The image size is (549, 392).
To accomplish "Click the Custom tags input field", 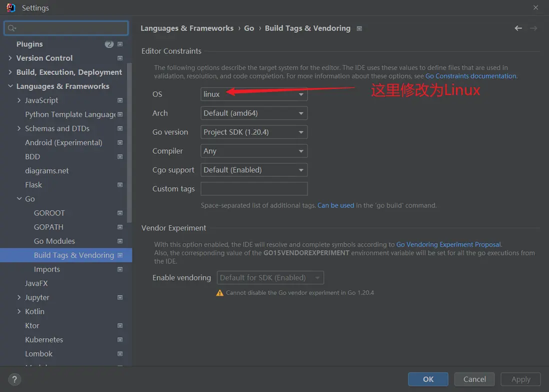I will pyautogui.click(x=253, y=189).
